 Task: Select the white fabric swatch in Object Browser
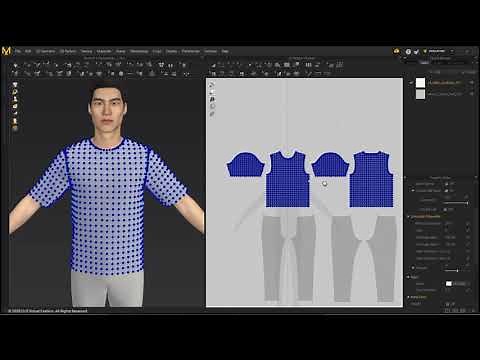pos(421,83)
